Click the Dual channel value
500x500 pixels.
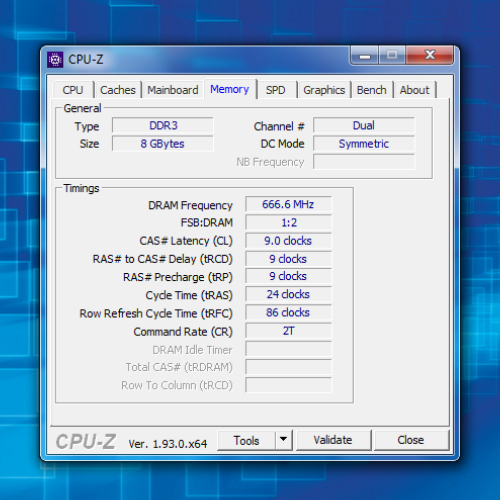tap(364, 126)
